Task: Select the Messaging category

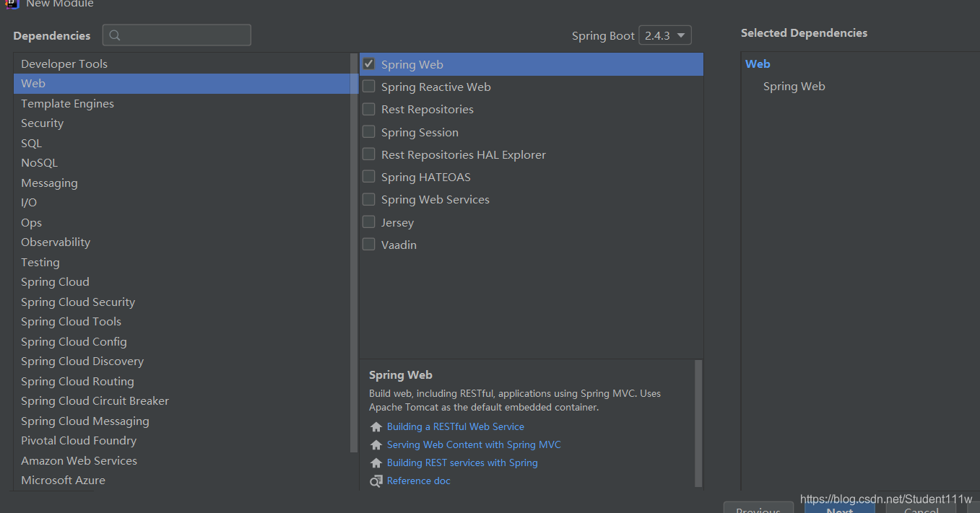Action: [x=181, y=183]
